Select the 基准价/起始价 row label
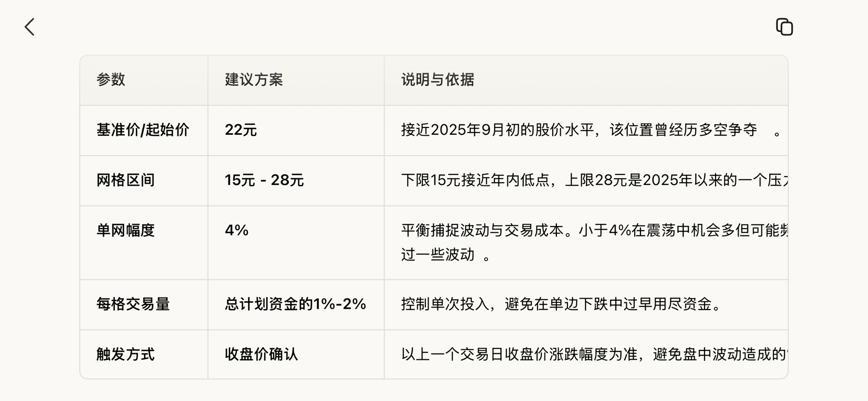This screenshot has width=868, height=401. (142, 130)
